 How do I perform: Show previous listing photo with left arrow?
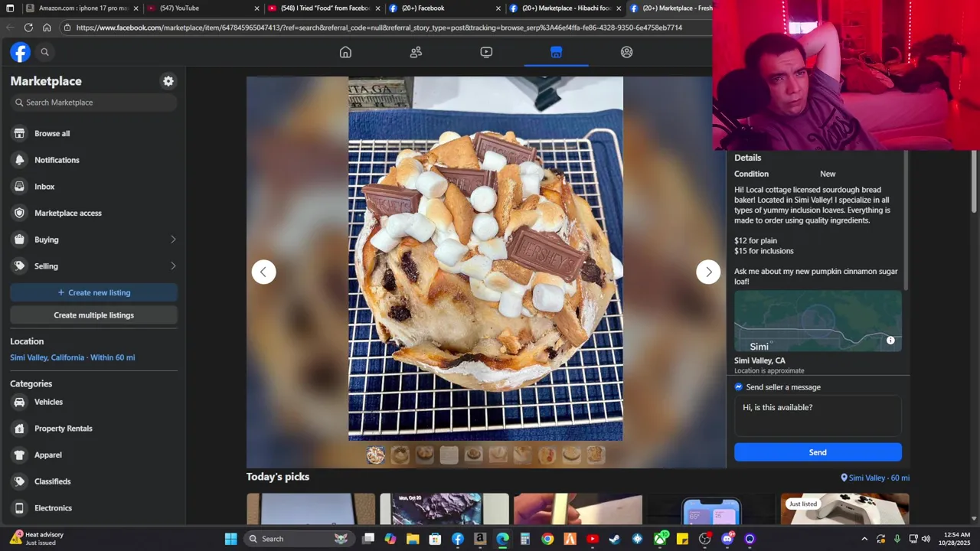click(263, 272)
